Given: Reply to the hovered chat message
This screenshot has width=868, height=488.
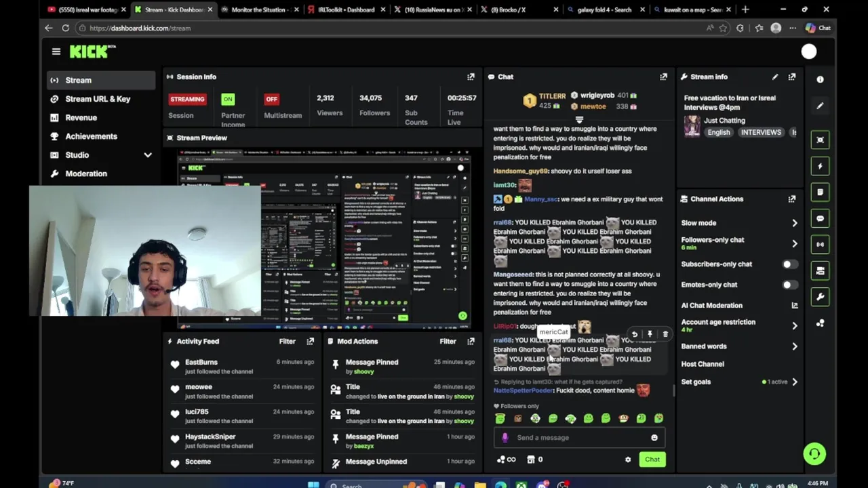Looking at the screenshot, I should tap(634, 334).
